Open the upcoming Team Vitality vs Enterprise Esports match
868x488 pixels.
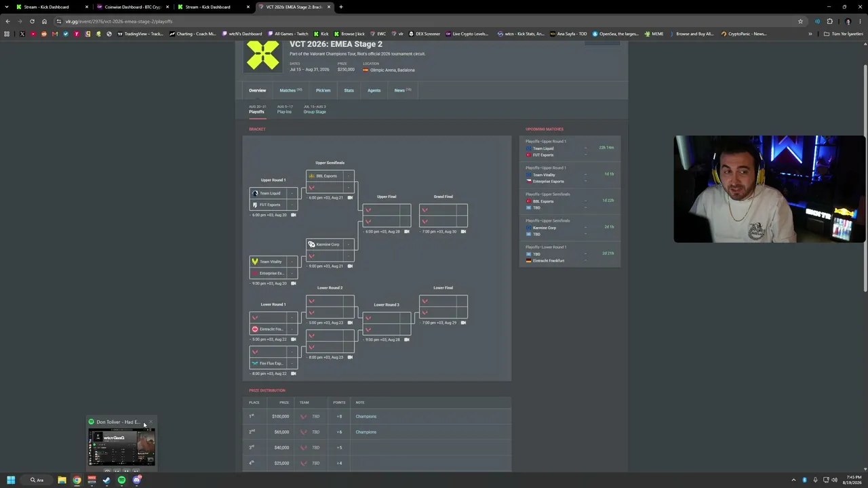point(570,175)
